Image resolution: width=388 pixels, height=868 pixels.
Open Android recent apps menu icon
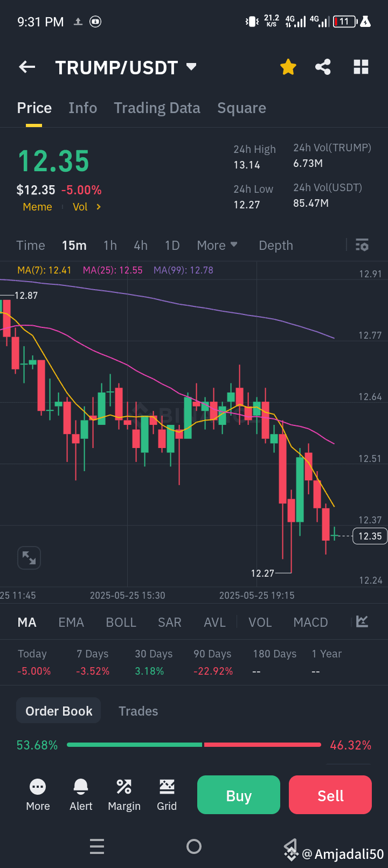pos(97,846)
